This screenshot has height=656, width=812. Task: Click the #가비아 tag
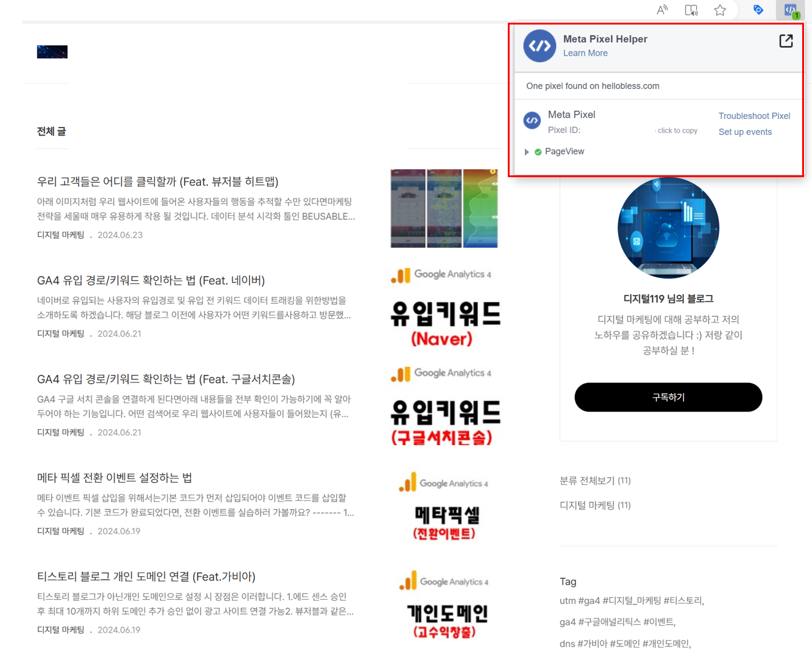tap(592, 643)
